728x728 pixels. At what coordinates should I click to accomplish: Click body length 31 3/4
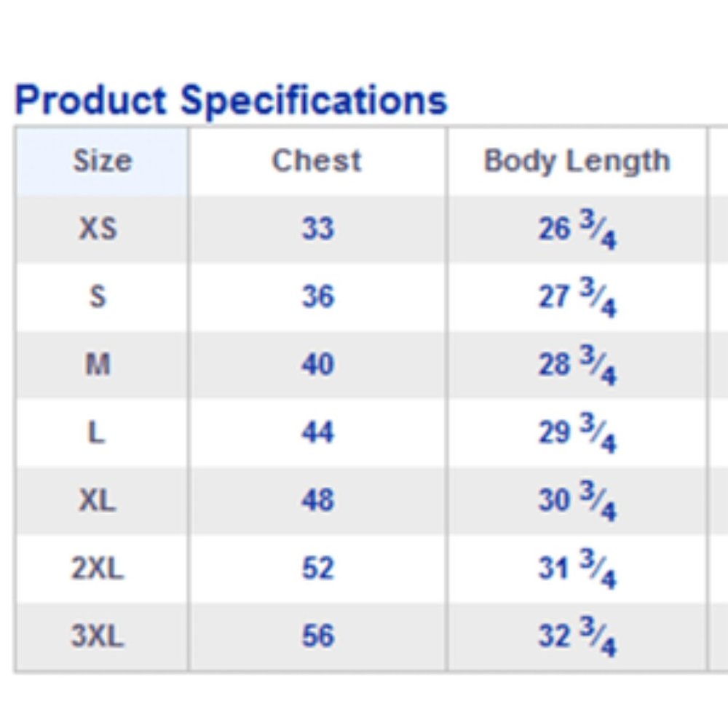click(577, 569)
